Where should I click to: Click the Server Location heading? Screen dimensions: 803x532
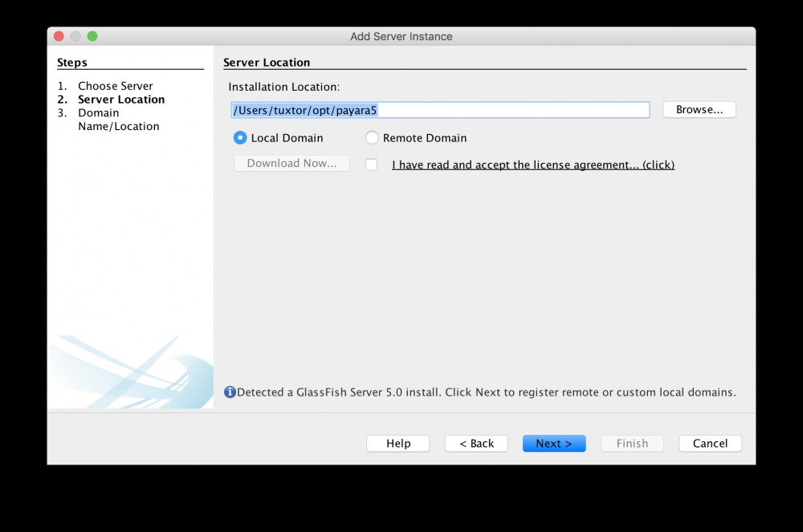click(x=267, y=62)
